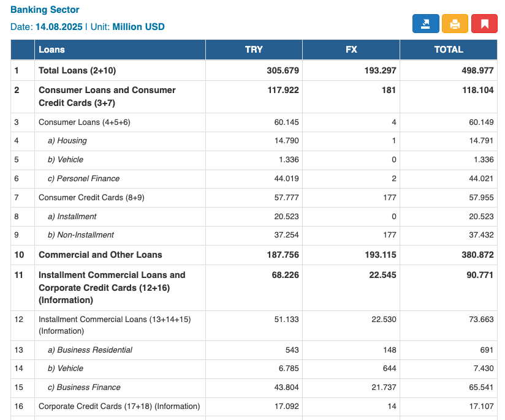Viewport: 505px width, 420px height.
Task: Select c) Business Finance row label
Action: tap(84, 388)
